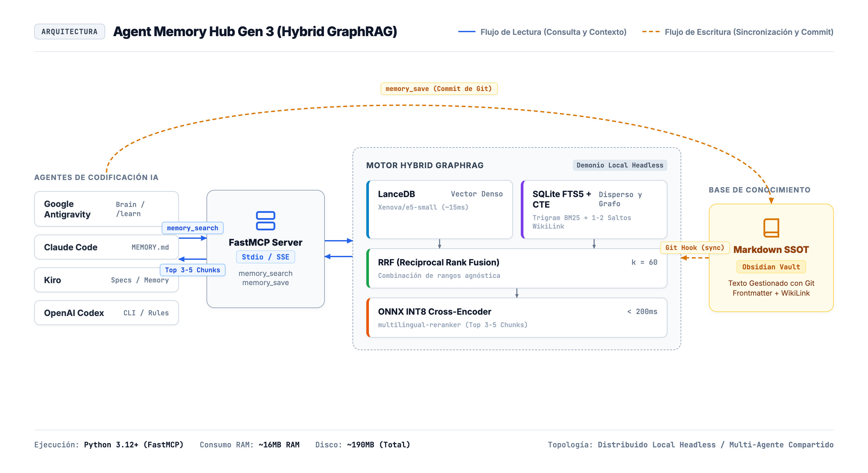868x473 pixels.
Task: Click the diagram title Agent Memory Hub Gen 3
Action: point(255,32)
